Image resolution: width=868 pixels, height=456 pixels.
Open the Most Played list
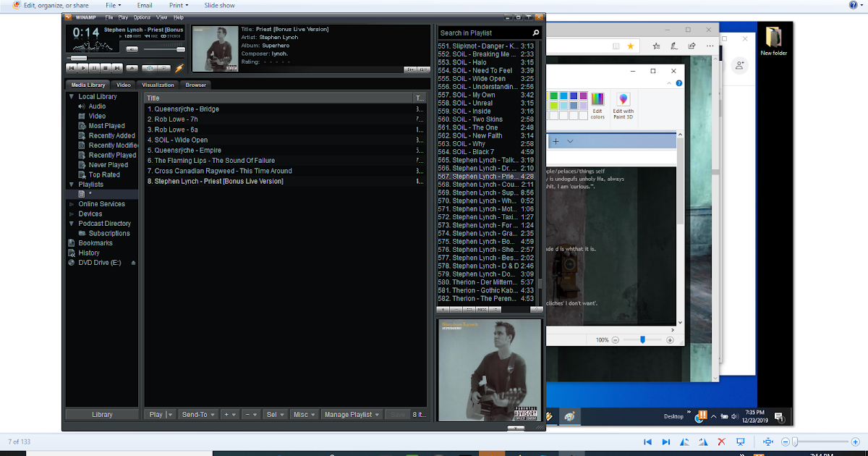pos(106,126)
